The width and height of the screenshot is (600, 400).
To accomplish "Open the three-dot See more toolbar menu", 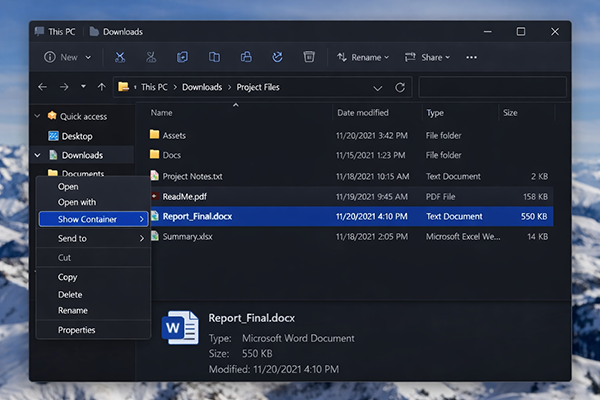I will pos(472,57).
